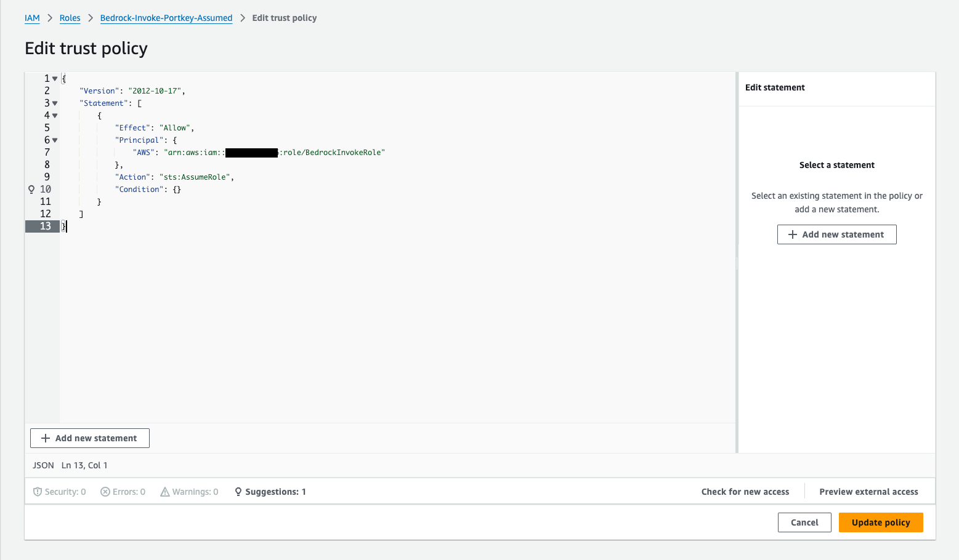Click Add new statement in the Edit statement panel

point(836,234)
